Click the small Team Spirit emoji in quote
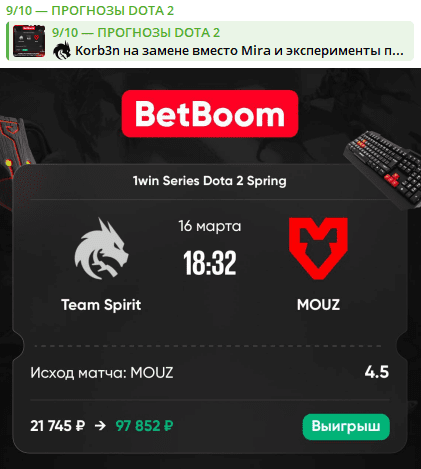421x469 pixels. click(62, 51)
